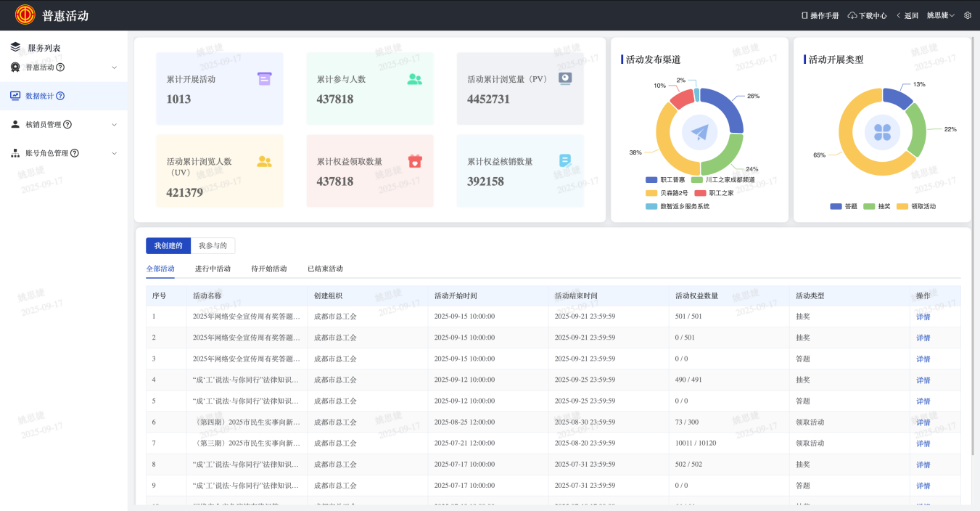Expand the 普惠活动 sidebar menu

114,68
